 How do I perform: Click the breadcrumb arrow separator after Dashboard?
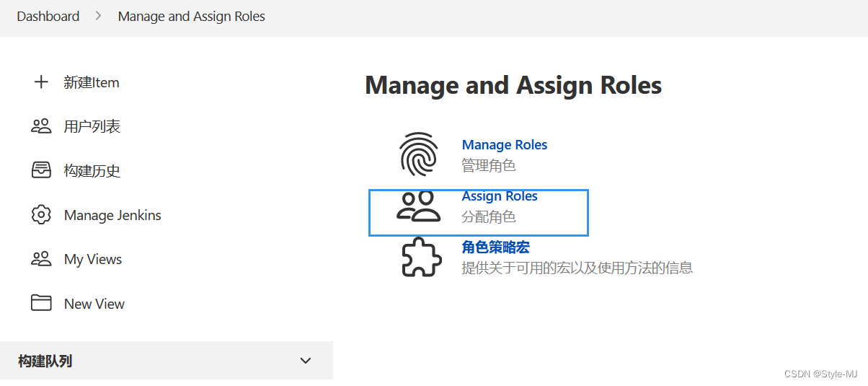(x=99, y=16)
